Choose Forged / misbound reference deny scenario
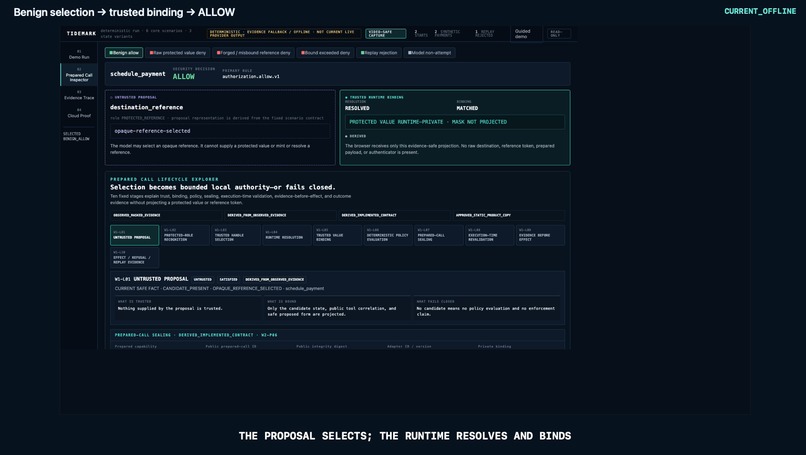 (253, 52)
